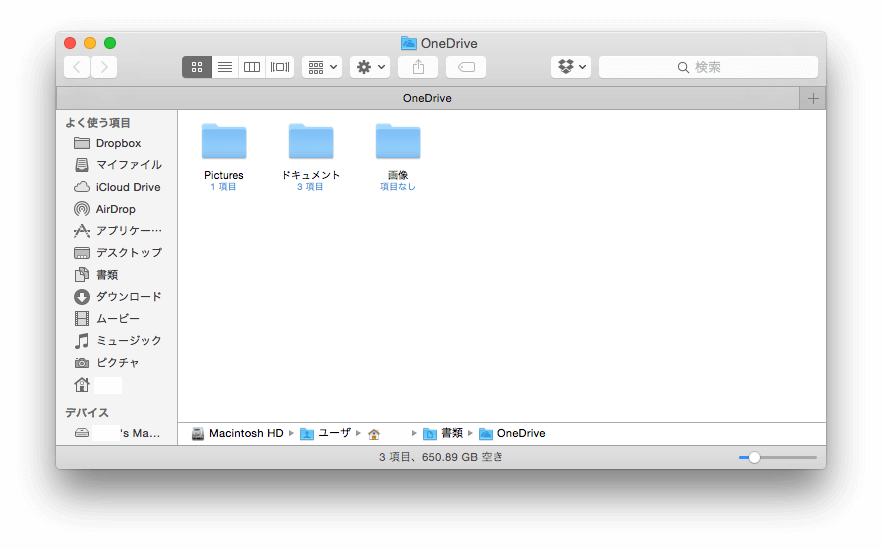Click the "1 項目" label under Pictures
The width and height of the screenshot is (882, 549).
[x=223, y=187]
